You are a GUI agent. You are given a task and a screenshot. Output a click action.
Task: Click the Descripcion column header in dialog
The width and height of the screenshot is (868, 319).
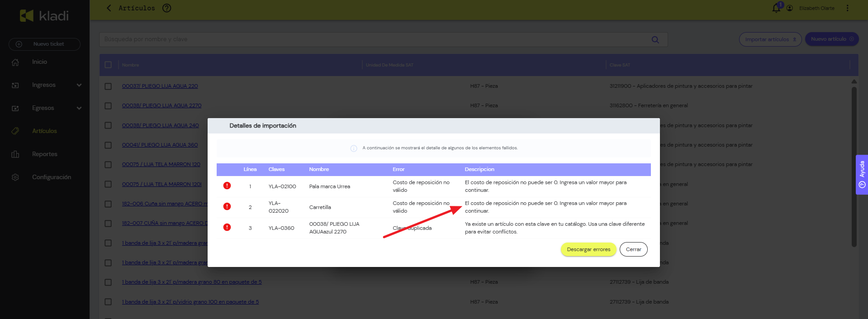click(479, 169)
